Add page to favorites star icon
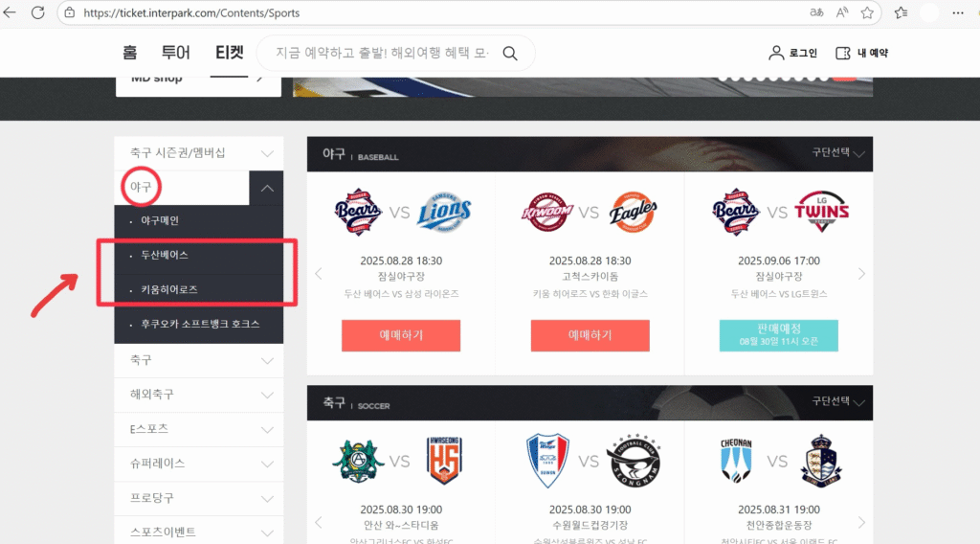 pos(867,12)
